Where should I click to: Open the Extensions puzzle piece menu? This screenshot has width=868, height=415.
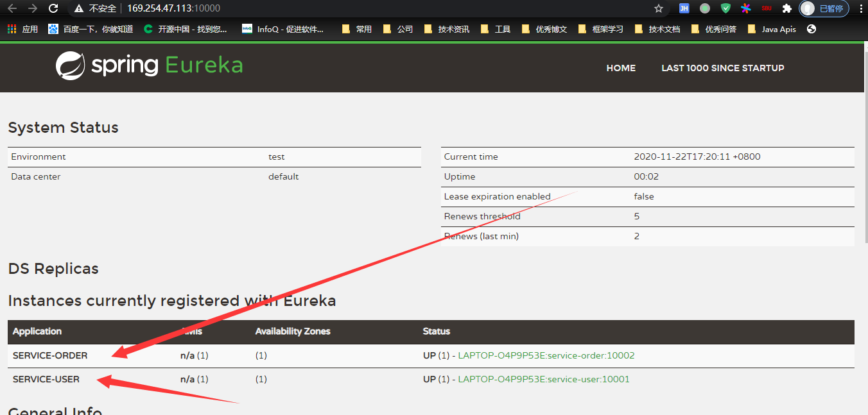click(786, 8)
